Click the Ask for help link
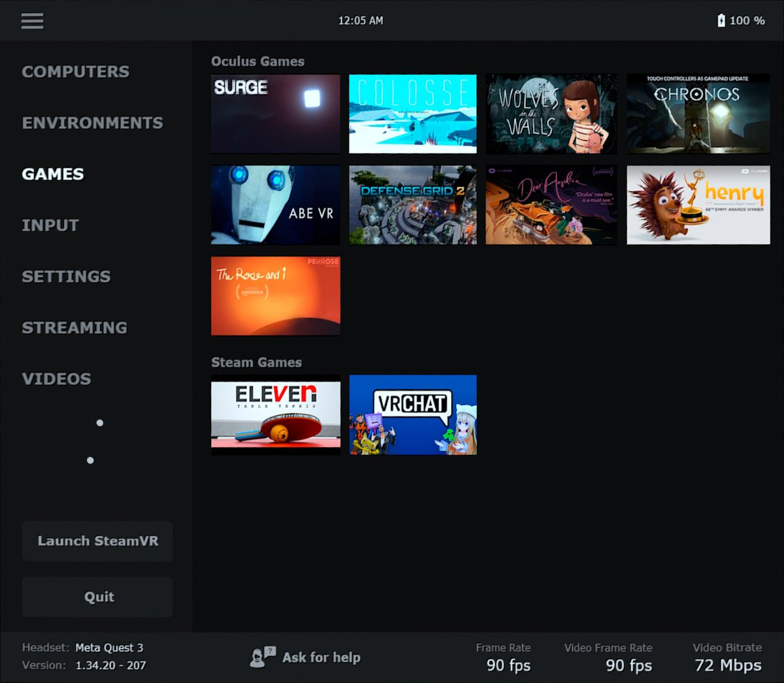This screenshot has height=683, width=784. (321, 658)
